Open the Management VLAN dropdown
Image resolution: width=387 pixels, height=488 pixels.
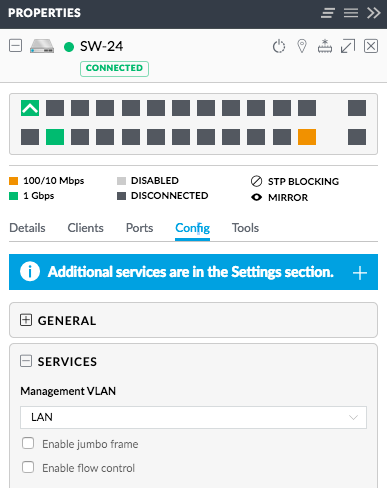coord(193,417)
